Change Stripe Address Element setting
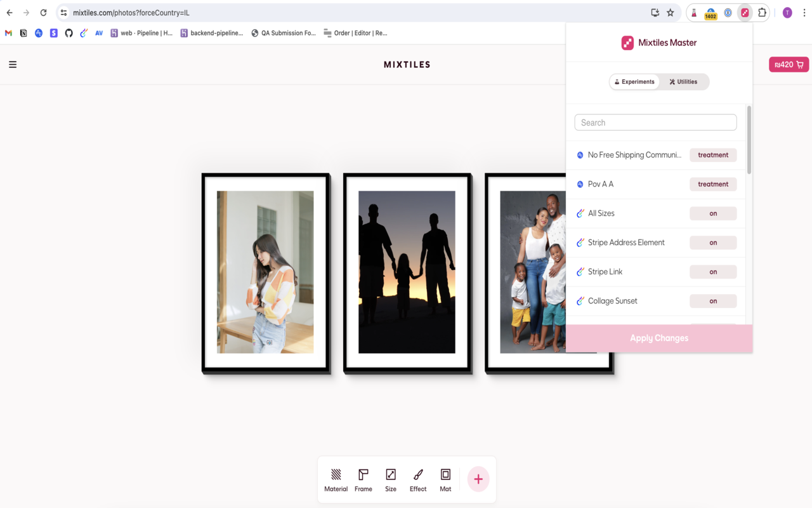 click(713, 242)
